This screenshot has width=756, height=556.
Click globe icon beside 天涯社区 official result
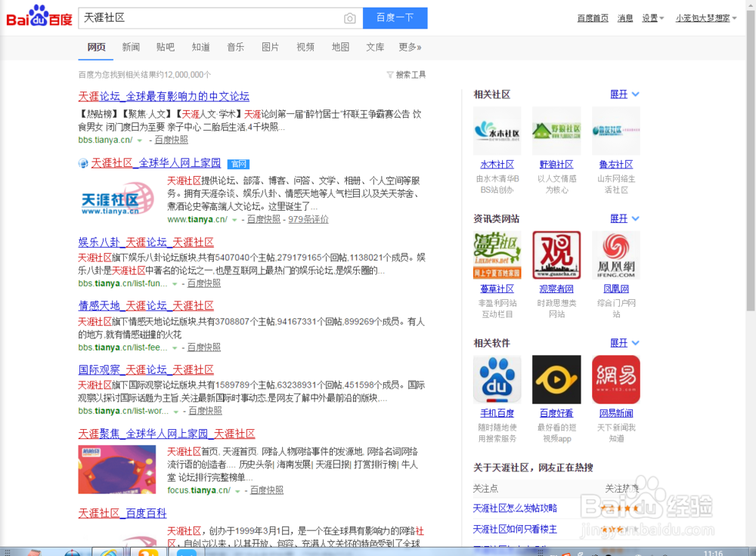click(83, 163)
